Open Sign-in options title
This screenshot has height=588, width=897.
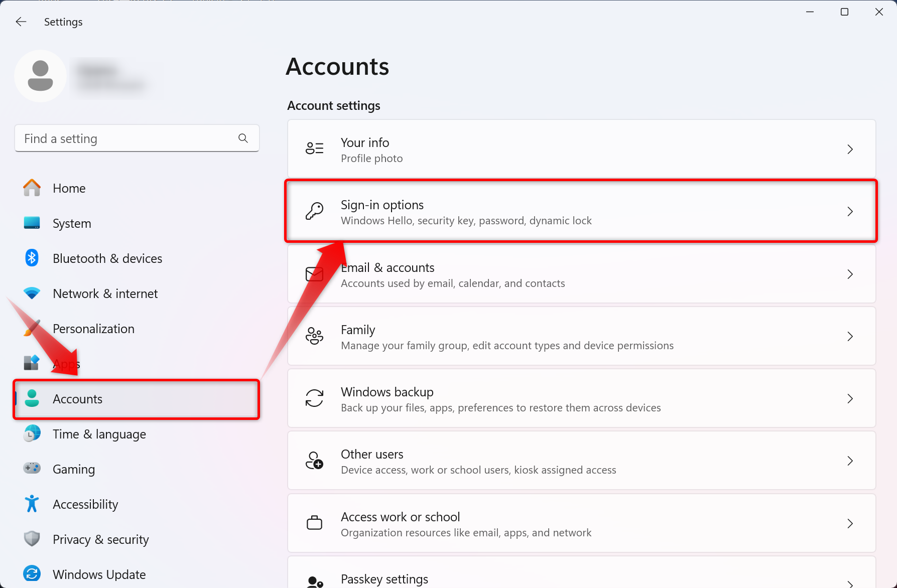coord(382,205)
